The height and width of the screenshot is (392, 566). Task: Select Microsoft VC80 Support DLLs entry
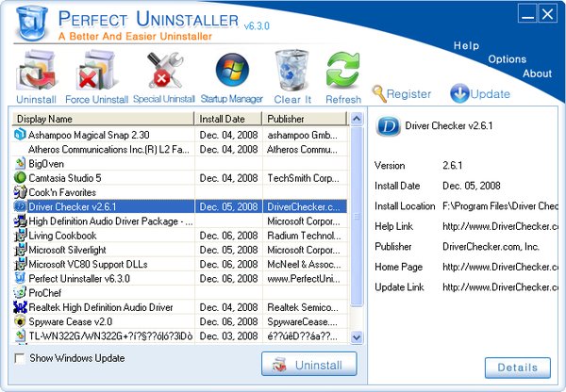(x=88, y=265)
